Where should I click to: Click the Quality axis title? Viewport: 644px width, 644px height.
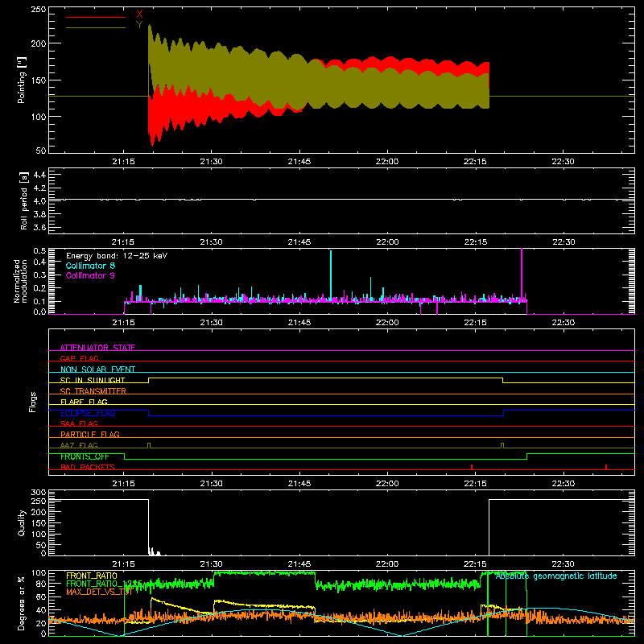tap(22, 522)
